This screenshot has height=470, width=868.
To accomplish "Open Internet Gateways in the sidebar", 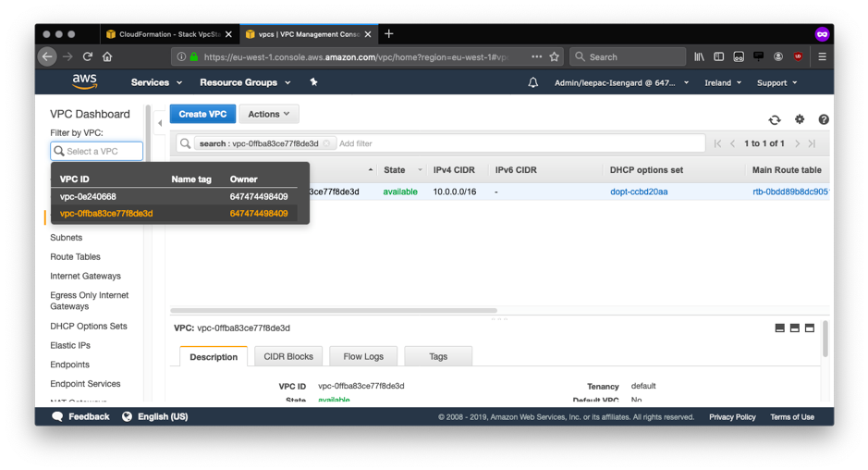I will click(x=85, y=276).
